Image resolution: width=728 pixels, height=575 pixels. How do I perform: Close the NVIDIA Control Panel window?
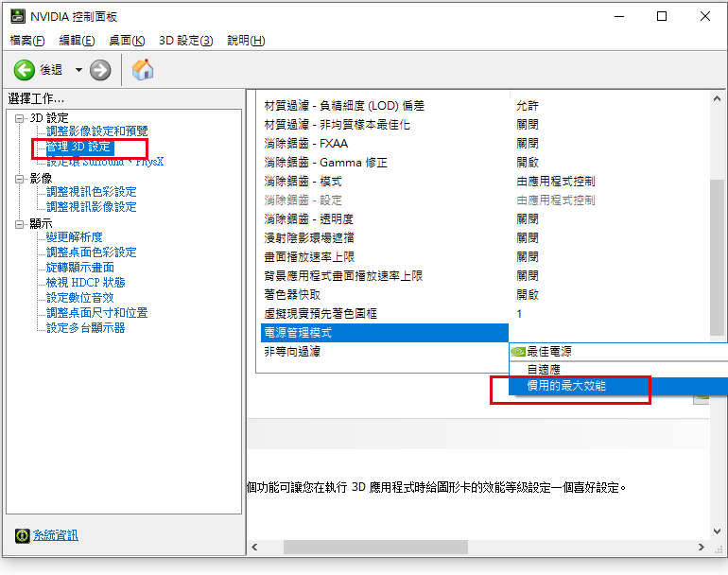click(x=704, y=17)
